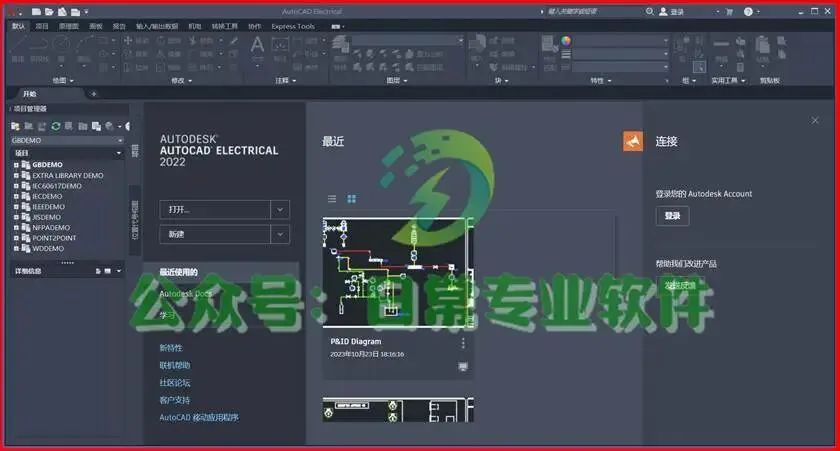Click the 新建 button on start page
The image size is (840, 451).
click(215, 234)
